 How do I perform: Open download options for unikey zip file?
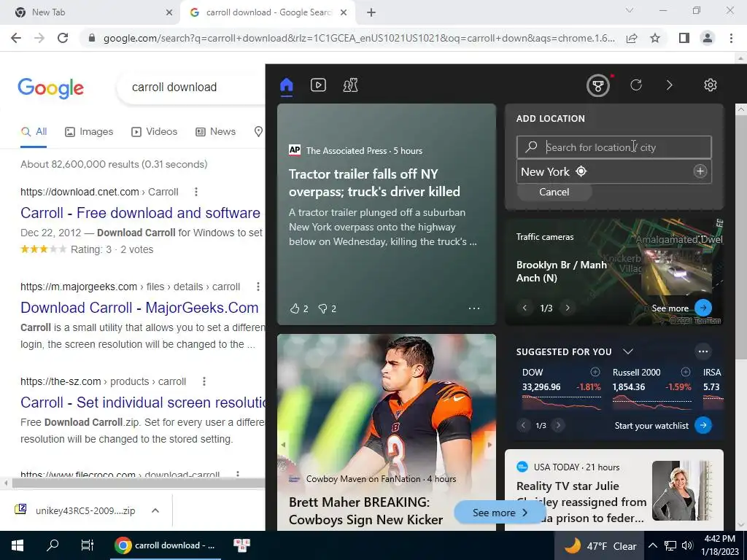pyautogui.click(x=155, y=510)
